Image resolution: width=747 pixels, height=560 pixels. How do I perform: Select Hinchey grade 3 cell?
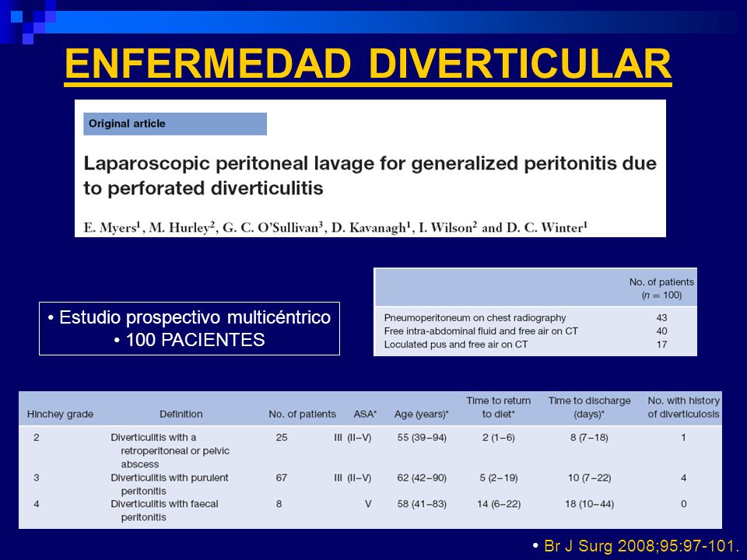tap(37, 478)
